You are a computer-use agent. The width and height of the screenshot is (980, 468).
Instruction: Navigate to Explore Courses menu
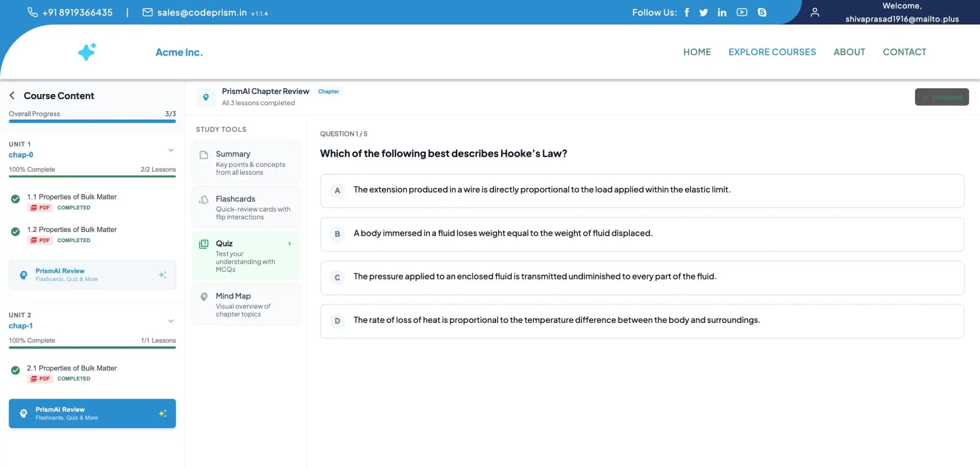pos(772,52)
